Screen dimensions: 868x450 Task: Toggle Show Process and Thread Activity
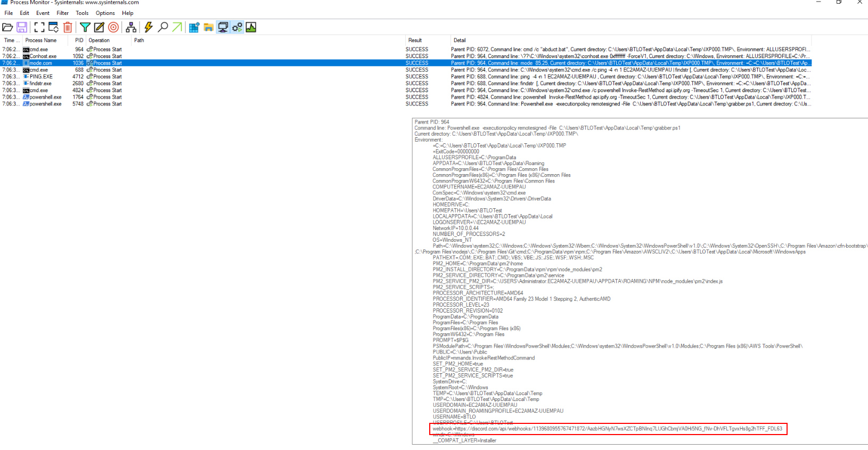click(x=237, y=27)
